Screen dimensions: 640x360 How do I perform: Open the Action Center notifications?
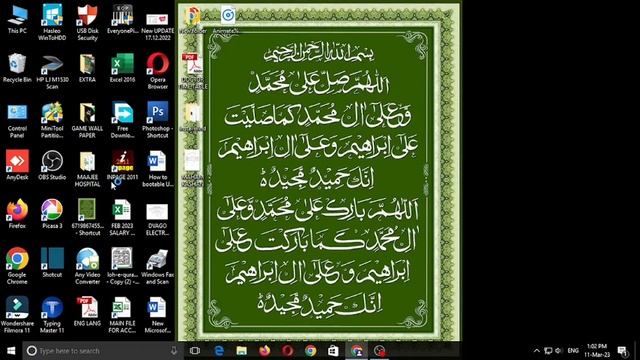click(x=622, y=351)
